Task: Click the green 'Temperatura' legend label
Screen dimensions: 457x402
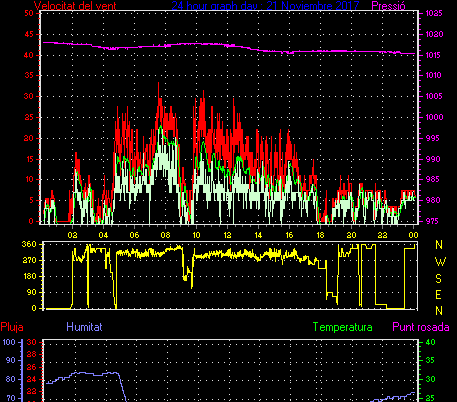Action: (x=342, y=327)
